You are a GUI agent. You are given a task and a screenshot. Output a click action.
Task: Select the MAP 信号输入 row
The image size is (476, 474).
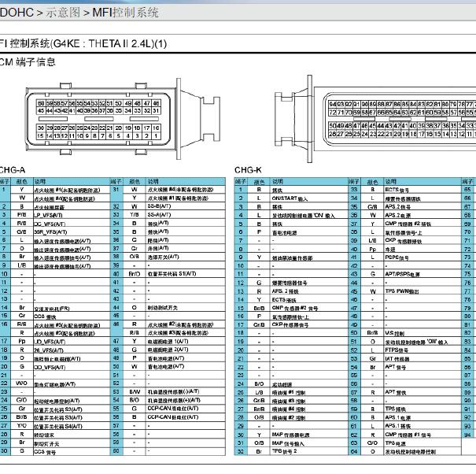tap(291, 443)
